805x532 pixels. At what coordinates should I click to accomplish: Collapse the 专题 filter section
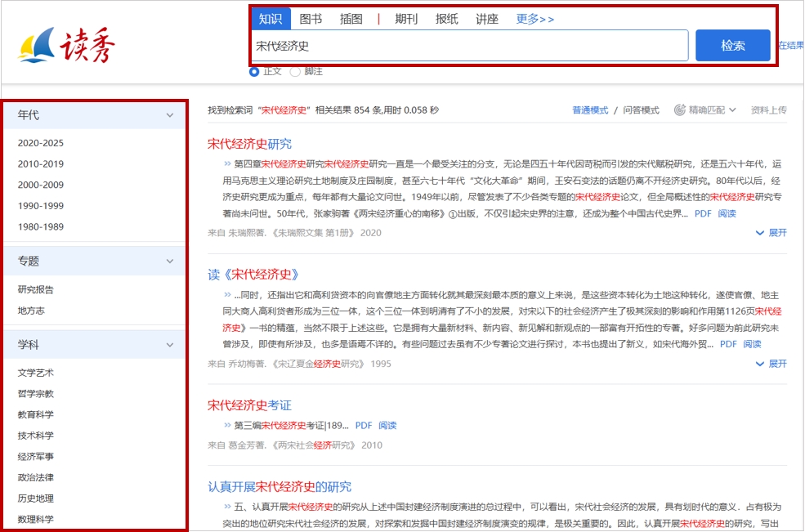tap(170, 262)
